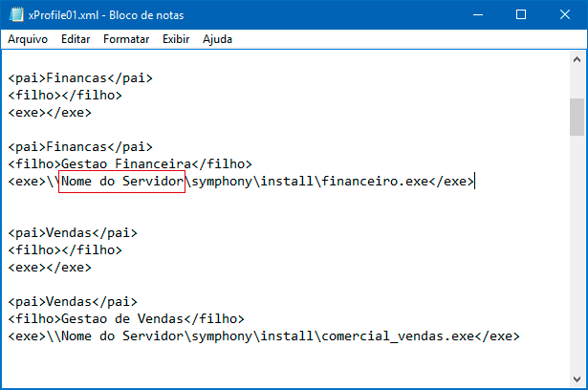Viewport: 588px width, 390px height.
Task: Click the vertical scrollbar thumb
Action: [577, 117]
